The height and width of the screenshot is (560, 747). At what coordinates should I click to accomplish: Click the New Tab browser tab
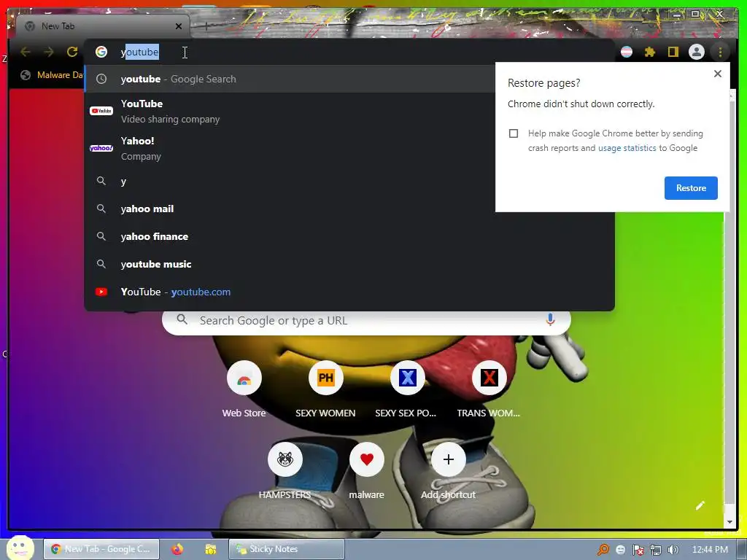(102, 26)
